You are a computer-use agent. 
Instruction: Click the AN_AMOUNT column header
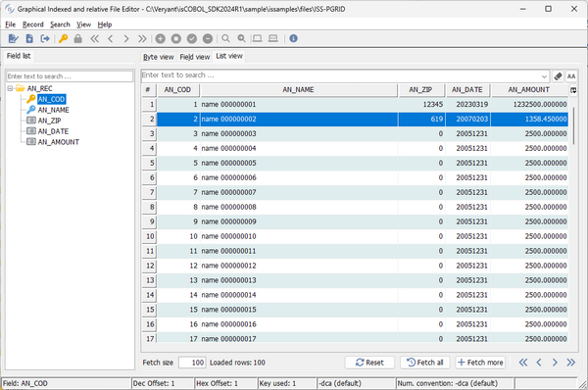coord(529,90)
